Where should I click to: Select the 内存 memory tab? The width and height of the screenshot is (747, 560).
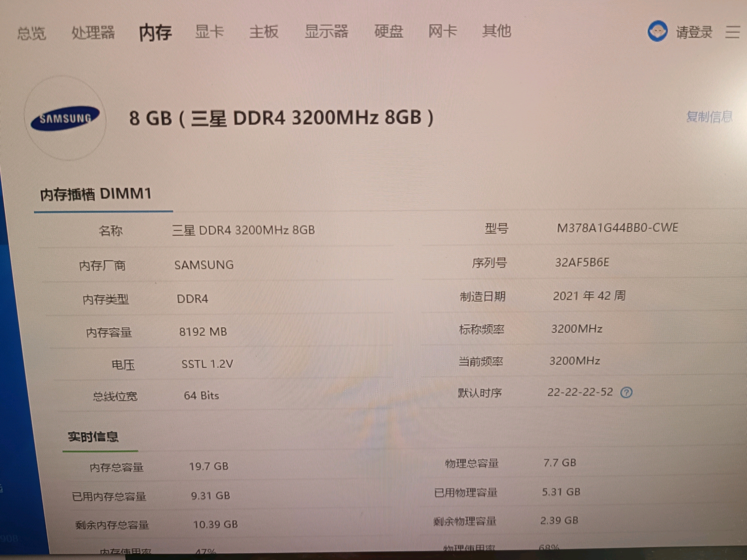155,32
